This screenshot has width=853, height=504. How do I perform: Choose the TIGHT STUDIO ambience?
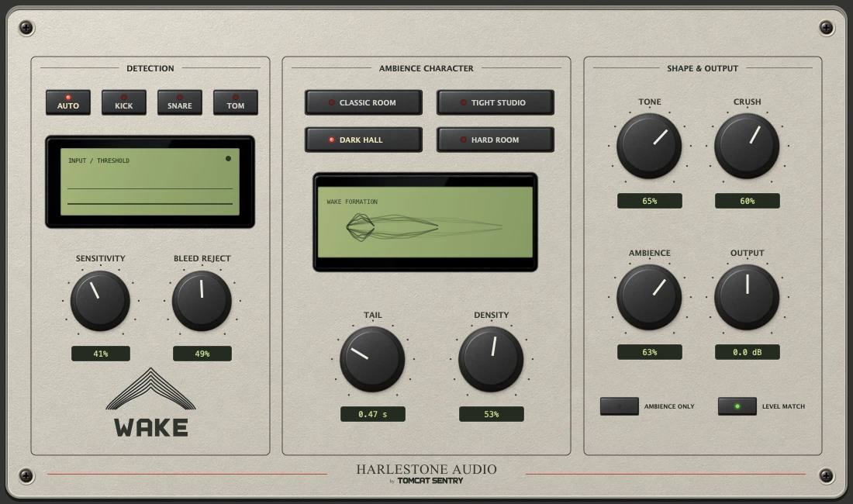495,102
